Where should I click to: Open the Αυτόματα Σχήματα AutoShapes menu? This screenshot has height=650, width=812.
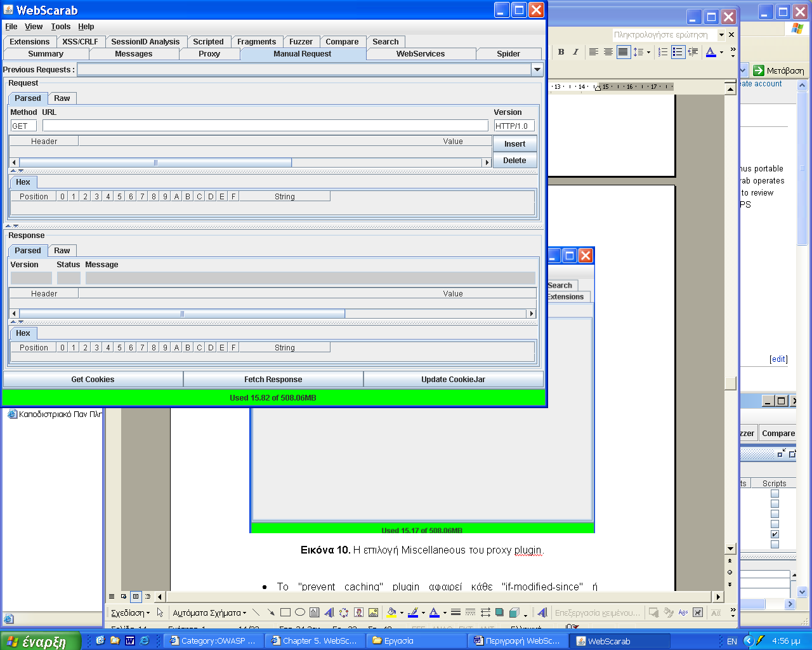click(x=209, y=613)
